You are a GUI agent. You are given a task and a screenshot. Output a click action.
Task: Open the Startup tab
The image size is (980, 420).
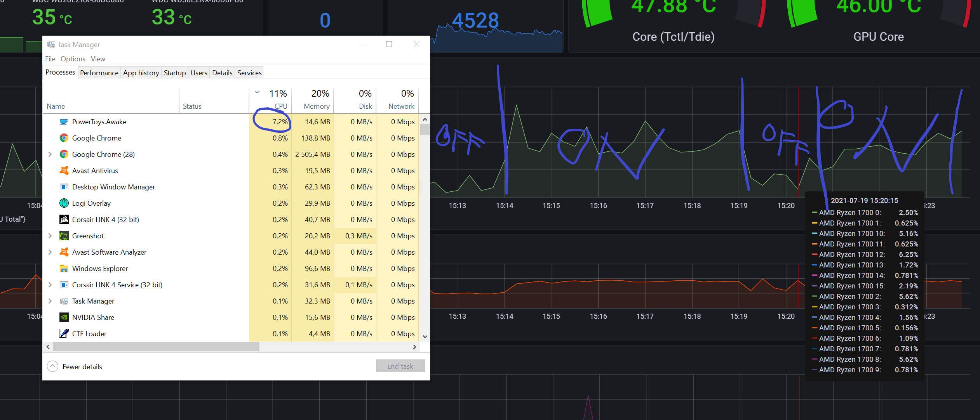pos(175,73)
